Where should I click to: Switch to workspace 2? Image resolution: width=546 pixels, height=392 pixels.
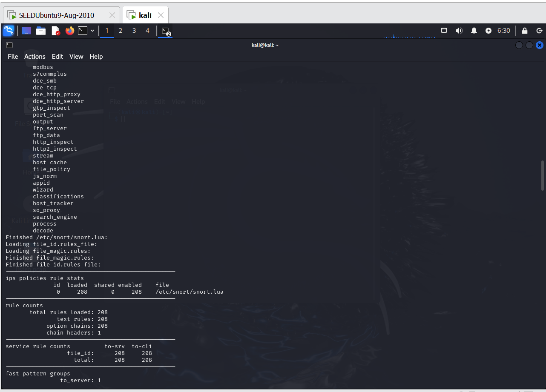point(121,31)
